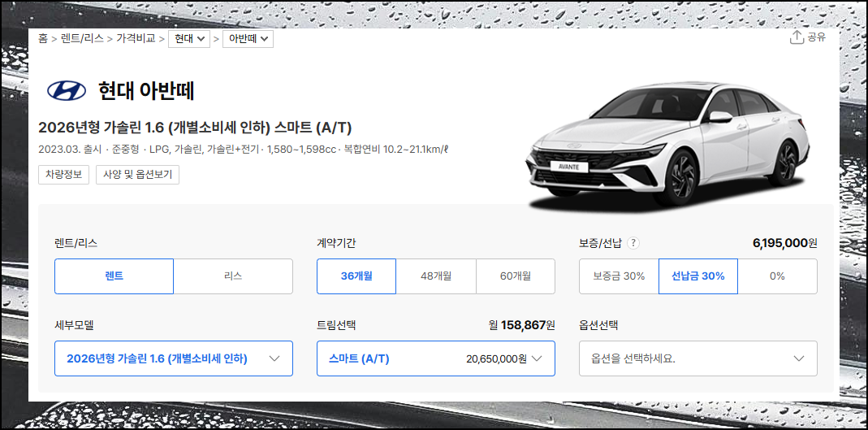This screenshot has width=868, height=430.
Task: Click the 공유 share label
Action: pos(817,37)
